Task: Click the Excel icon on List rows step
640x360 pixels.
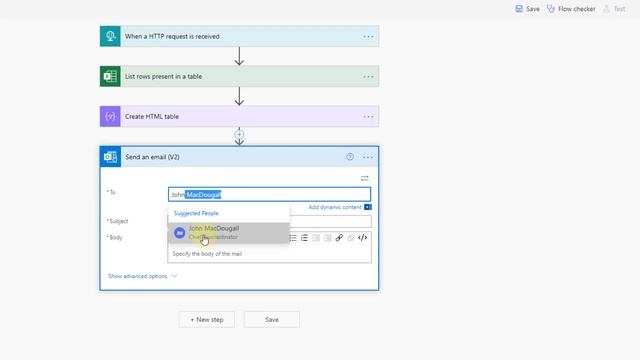Action: [x=110, y=76]
